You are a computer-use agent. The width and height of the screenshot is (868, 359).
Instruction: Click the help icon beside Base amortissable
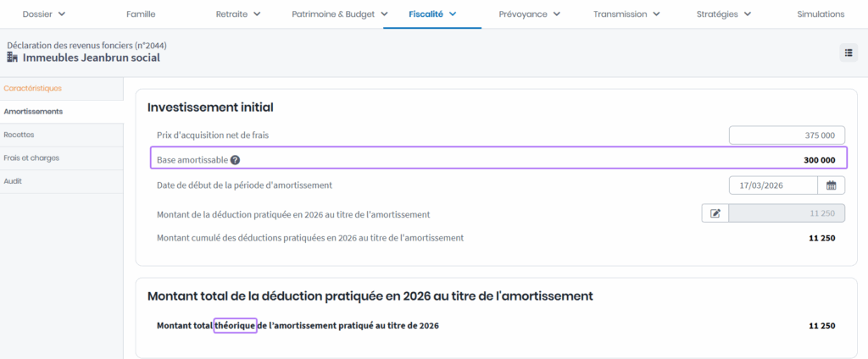[235, 160]
